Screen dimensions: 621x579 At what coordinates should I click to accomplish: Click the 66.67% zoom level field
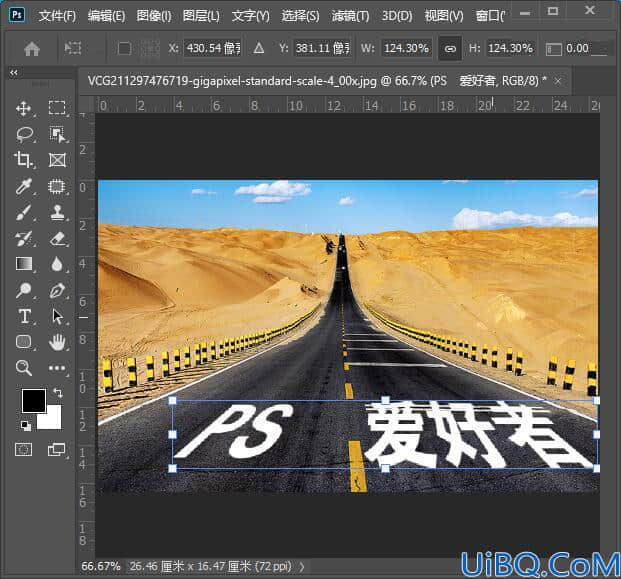click(x=101, y=566)
